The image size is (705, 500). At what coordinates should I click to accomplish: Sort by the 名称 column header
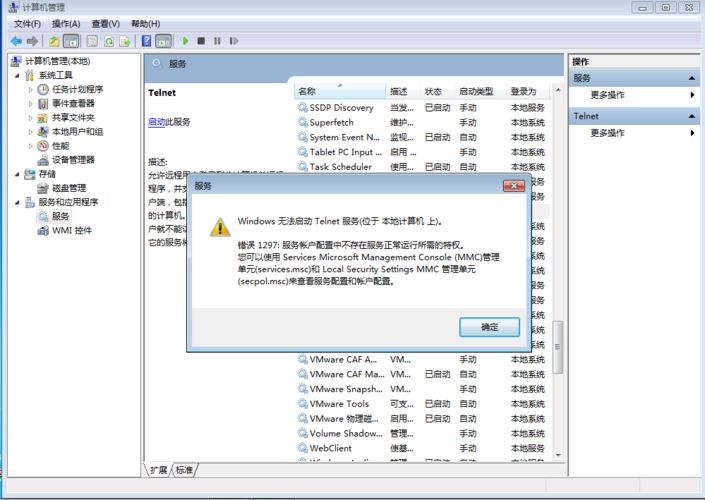[340, 91]
